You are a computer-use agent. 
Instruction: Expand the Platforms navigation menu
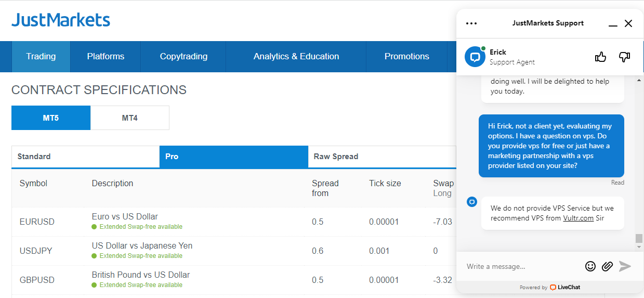click(x=106, y=57)
